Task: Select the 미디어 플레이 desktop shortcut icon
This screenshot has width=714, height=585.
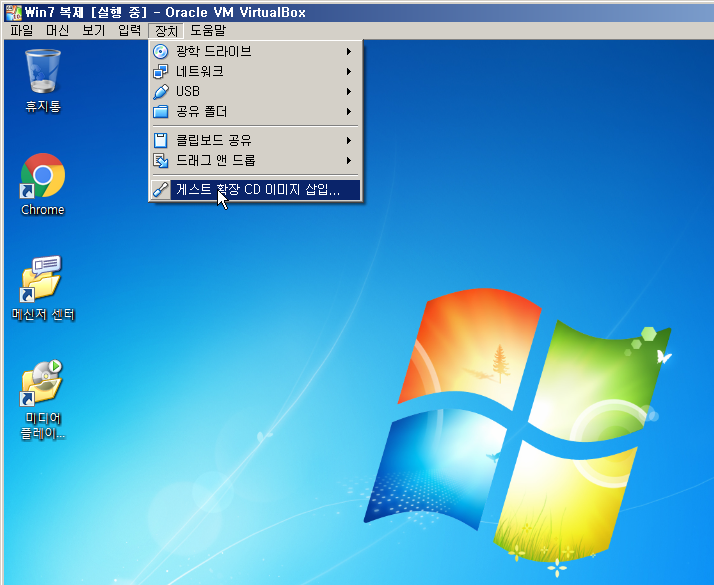Action: (41, 383)
